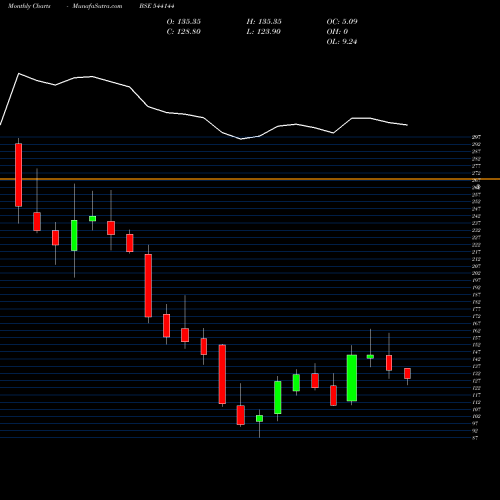
Task: Click the 292 price axis label
Action: coord(476,144)
